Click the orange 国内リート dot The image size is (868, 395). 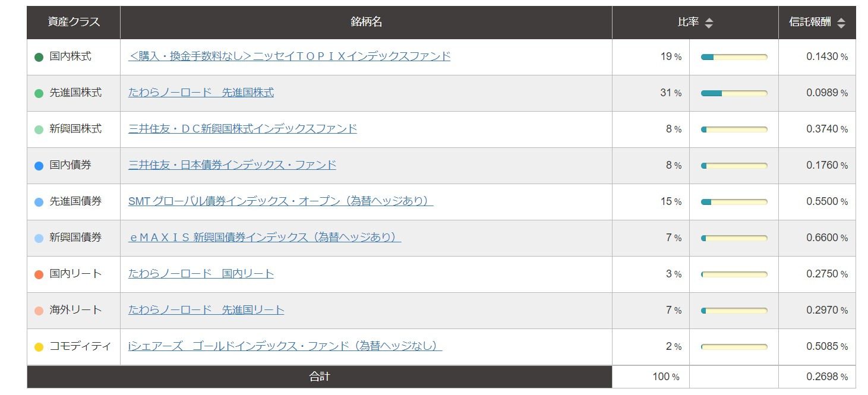(x=39, y=275)
